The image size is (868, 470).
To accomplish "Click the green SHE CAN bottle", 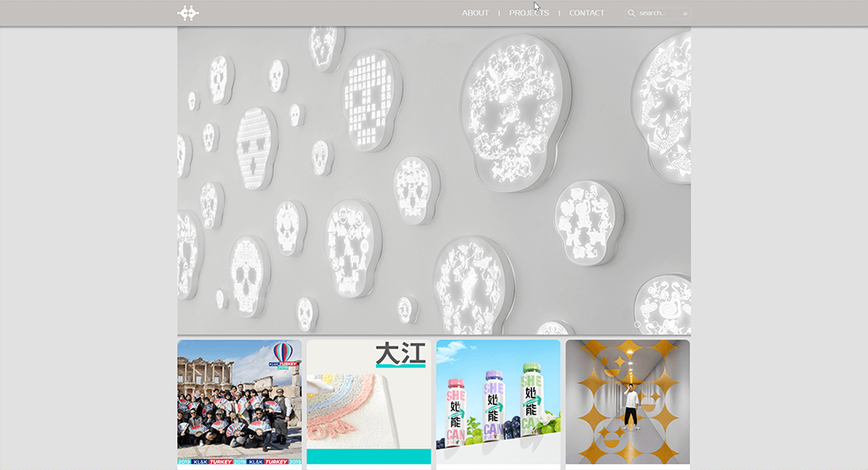I will [x=531, y=398].
